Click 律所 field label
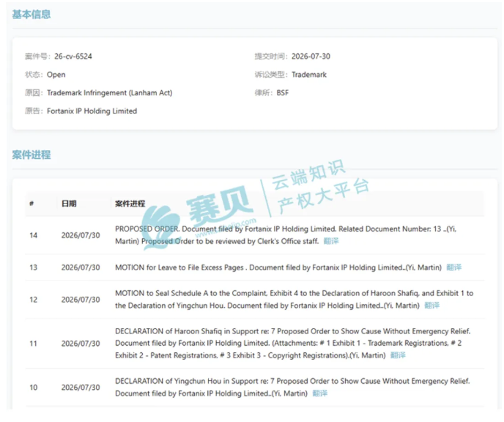Viewport: 504px width, 422px height. [264, 93]
